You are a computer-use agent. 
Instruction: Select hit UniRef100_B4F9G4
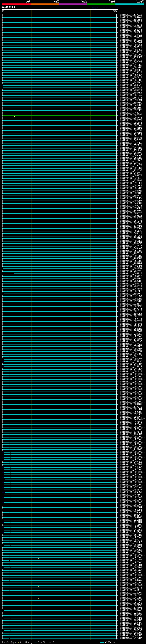131,42
